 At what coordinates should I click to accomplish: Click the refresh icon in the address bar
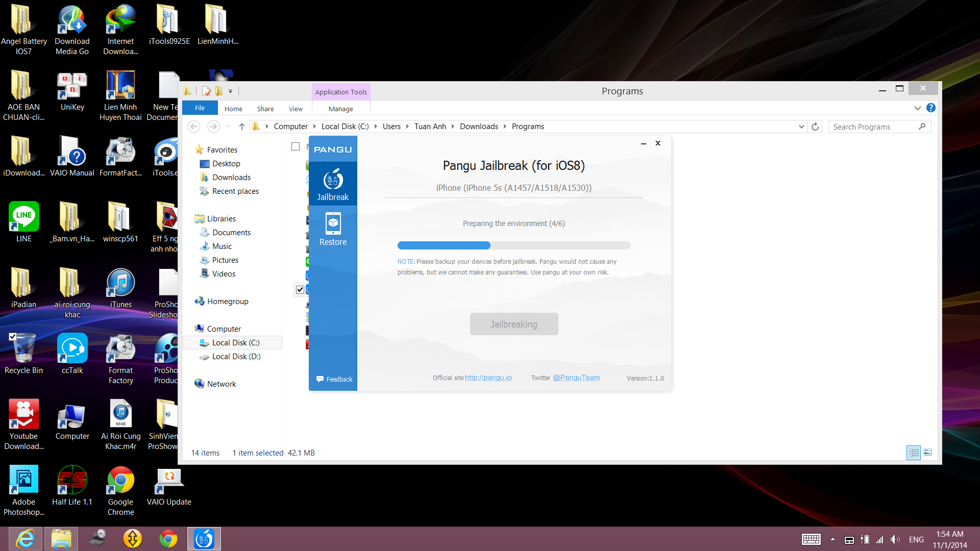click(815, 127)
